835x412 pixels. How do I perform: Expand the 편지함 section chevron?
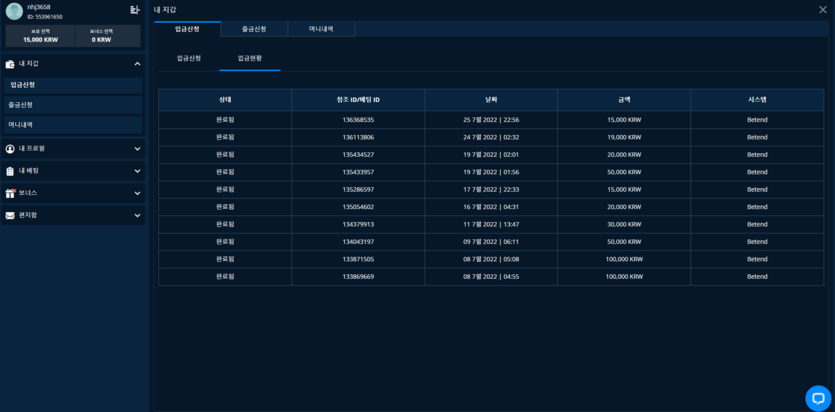[x=137, y=216]
